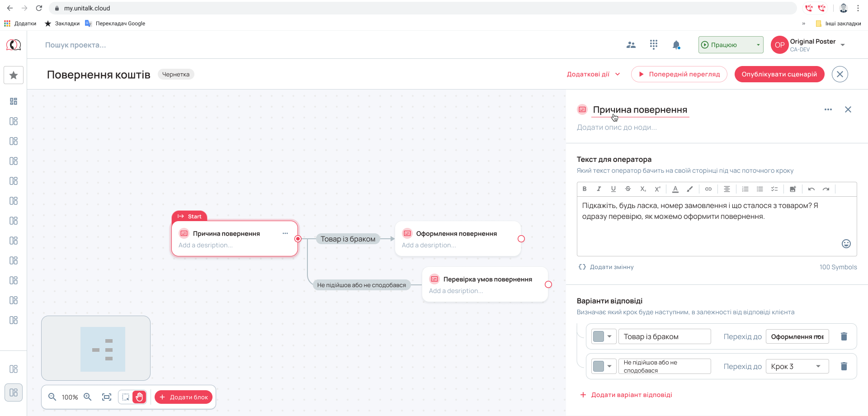Open the emoji picker
The image size is (868, 416).
[x=846, y=244]
